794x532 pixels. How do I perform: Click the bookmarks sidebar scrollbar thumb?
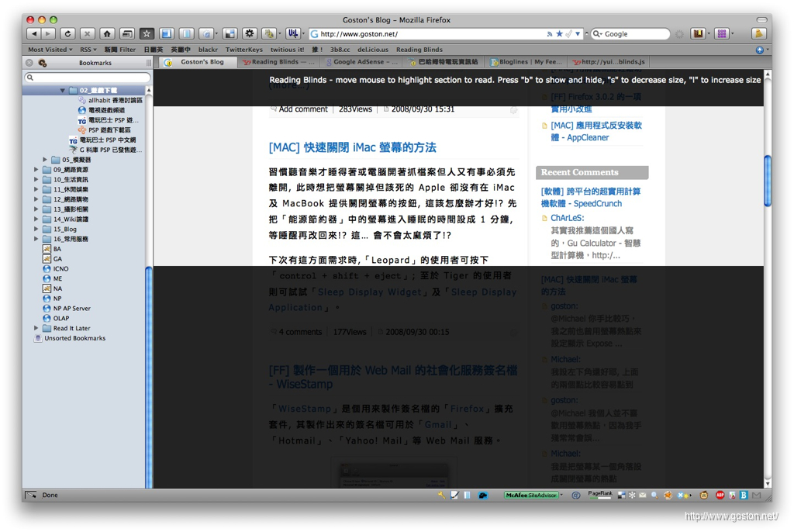point(148,377)
